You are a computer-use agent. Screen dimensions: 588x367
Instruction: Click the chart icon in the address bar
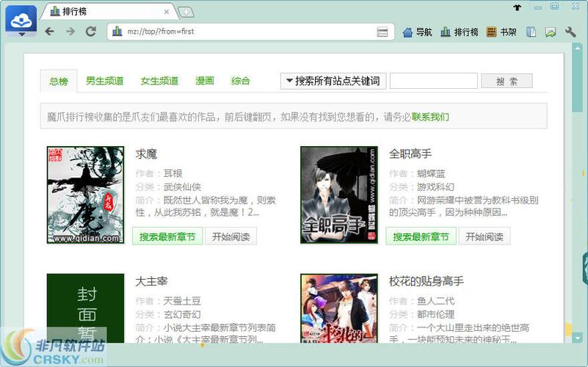pyautogui.click(x=117, y=32)
